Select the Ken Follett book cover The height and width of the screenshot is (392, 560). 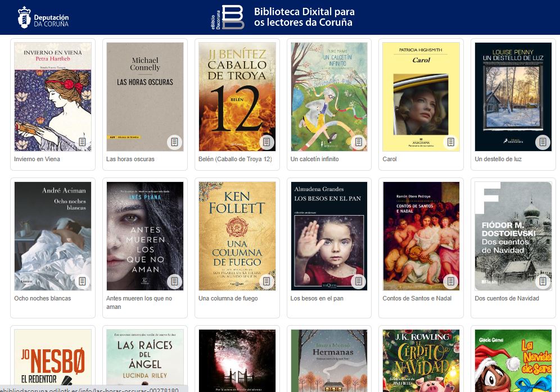[x=237, y=236]
